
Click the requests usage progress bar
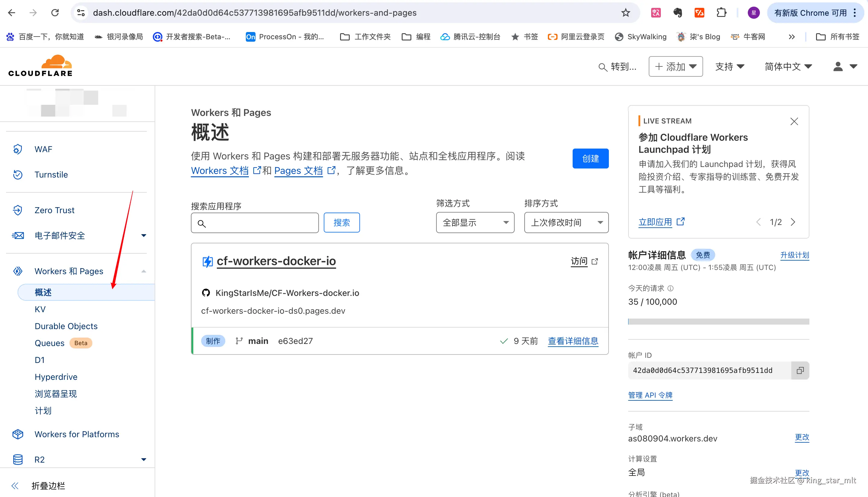click(719, 322)
